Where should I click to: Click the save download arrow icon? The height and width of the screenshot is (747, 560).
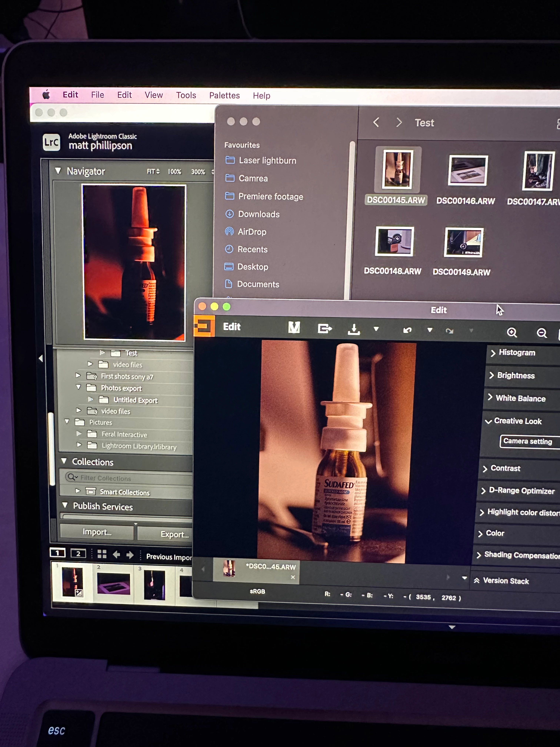pos(354,329)
